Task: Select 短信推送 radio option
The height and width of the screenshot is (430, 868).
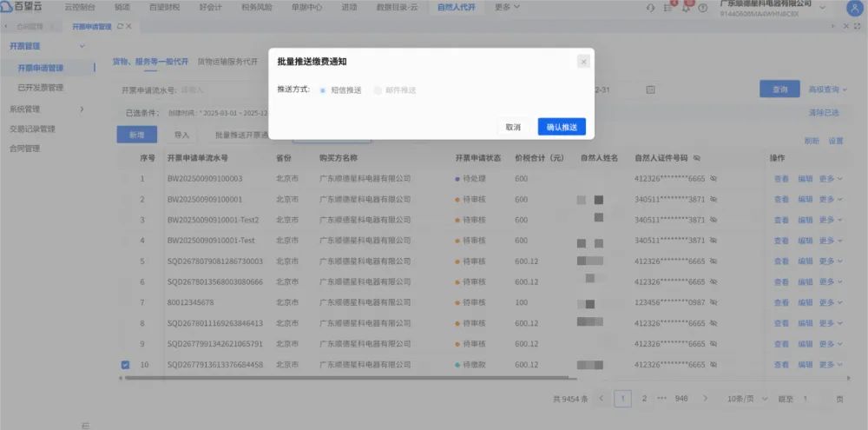Action: pyautogui.click(x=340, y=90)
